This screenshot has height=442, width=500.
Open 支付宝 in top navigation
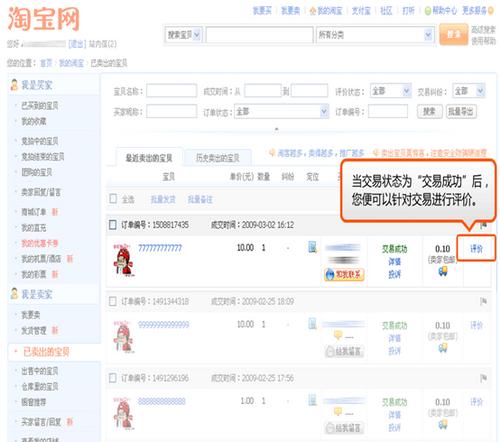361,11
